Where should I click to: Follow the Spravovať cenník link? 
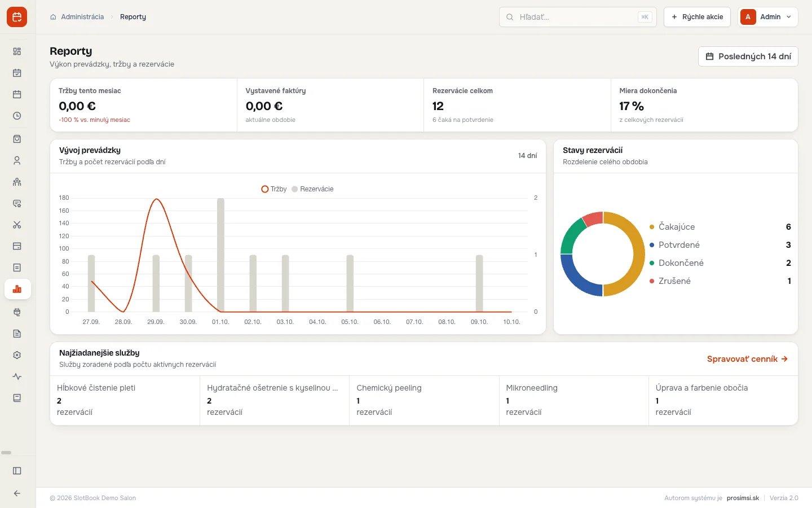[x=748, y=359]
